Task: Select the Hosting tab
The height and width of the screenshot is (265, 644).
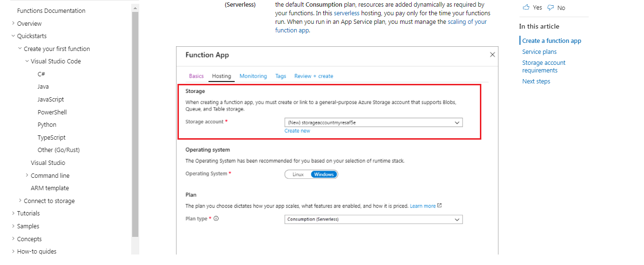Action: pos(221,76)
